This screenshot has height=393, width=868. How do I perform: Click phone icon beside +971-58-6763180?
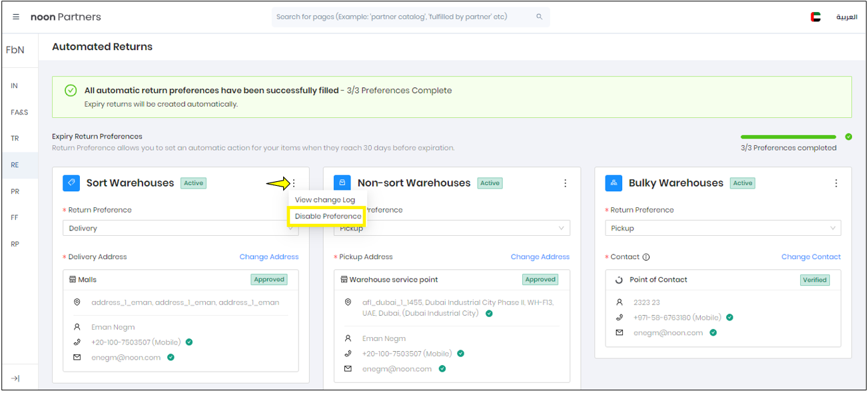click(620, 318)
